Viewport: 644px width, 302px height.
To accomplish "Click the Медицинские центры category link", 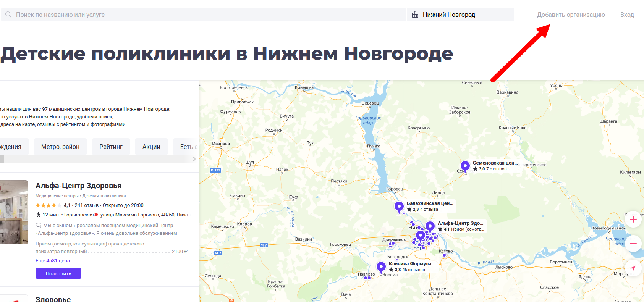I will click(x=57, y=196).
